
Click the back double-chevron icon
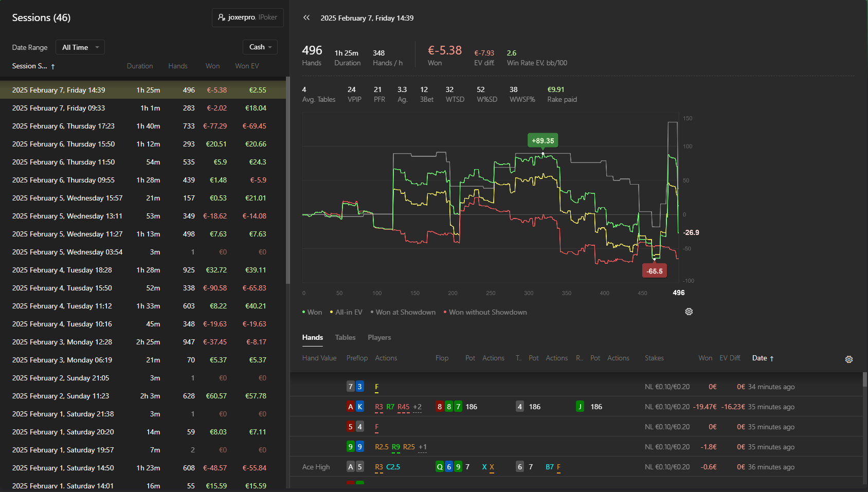[306, 17]
